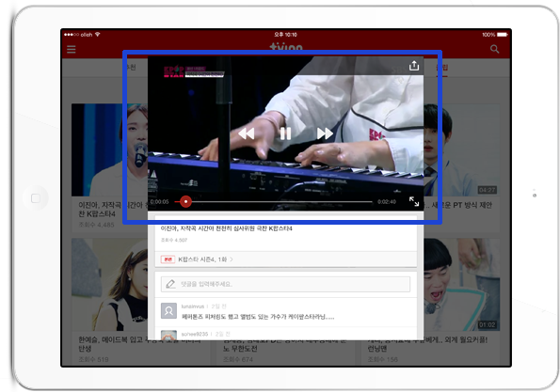
Task: Open the hamburger menu in the header
Action: tap(72, 49)
